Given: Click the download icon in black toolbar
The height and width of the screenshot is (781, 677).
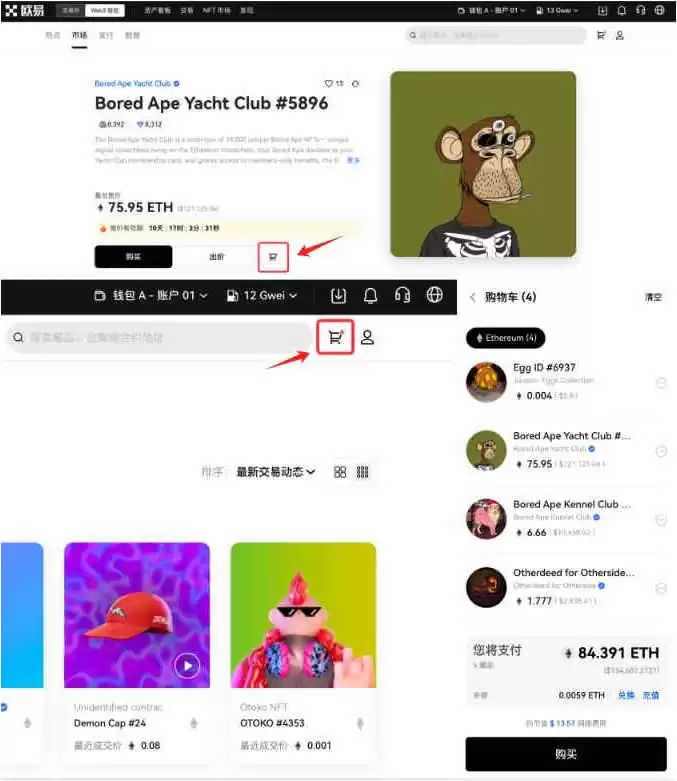Looking at the screenshot, I should tap(338, 296).
